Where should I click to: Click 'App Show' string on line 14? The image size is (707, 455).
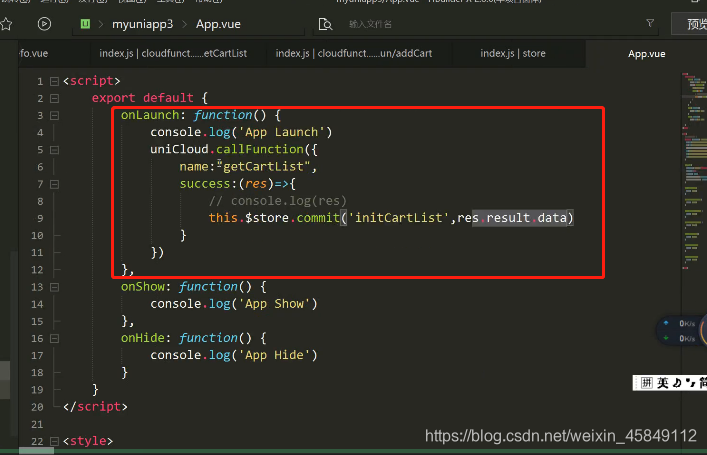point(274,303)
